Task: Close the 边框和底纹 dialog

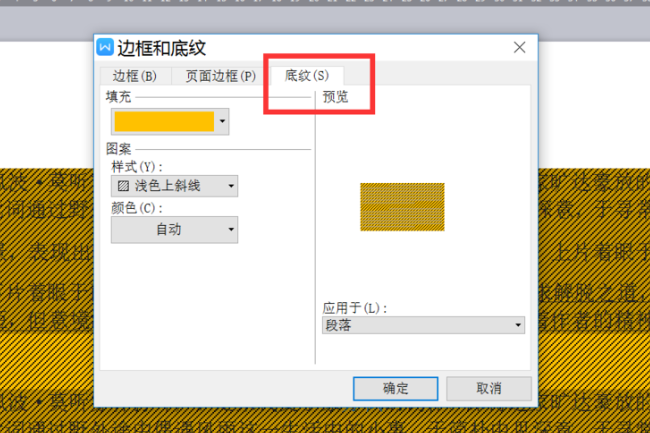Action: click(519, 47)
